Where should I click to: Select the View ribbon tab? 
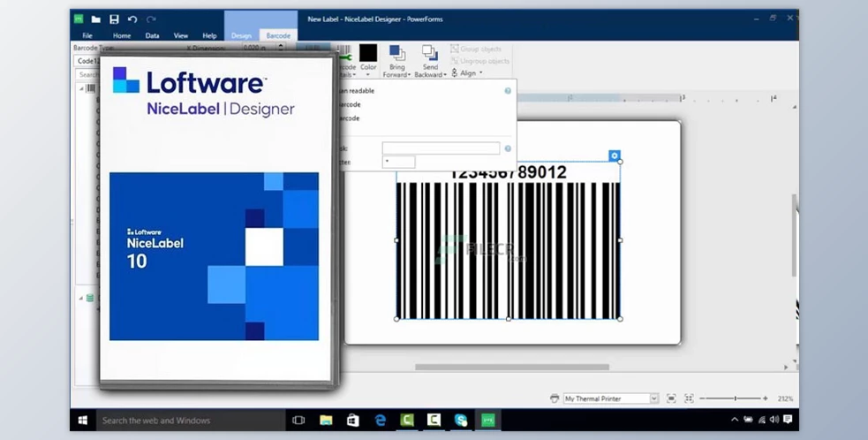181,35
